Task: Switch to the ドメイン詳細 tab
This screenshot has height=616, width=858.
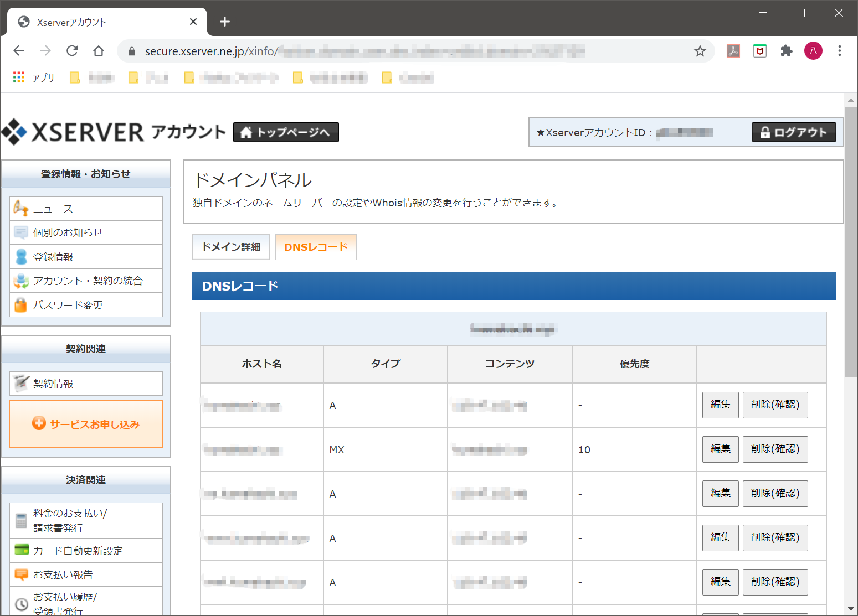Action: coord(231,247)
